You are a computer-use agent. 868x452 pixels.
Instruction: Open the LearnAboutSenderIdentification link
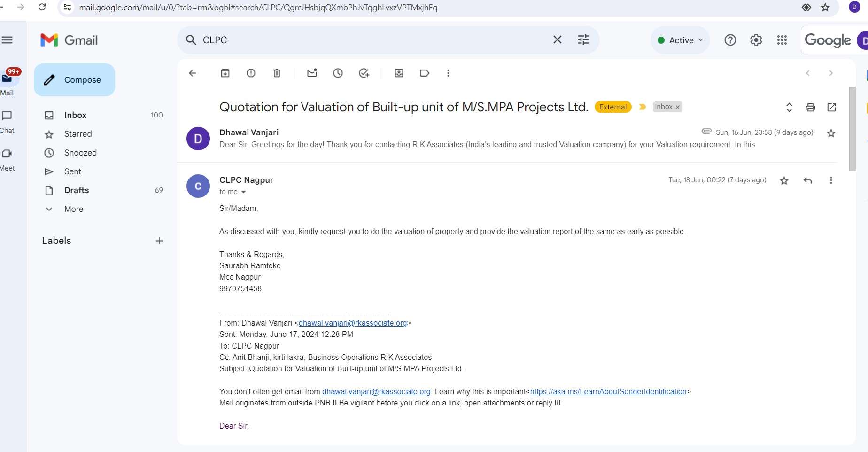tap(608, 392)
